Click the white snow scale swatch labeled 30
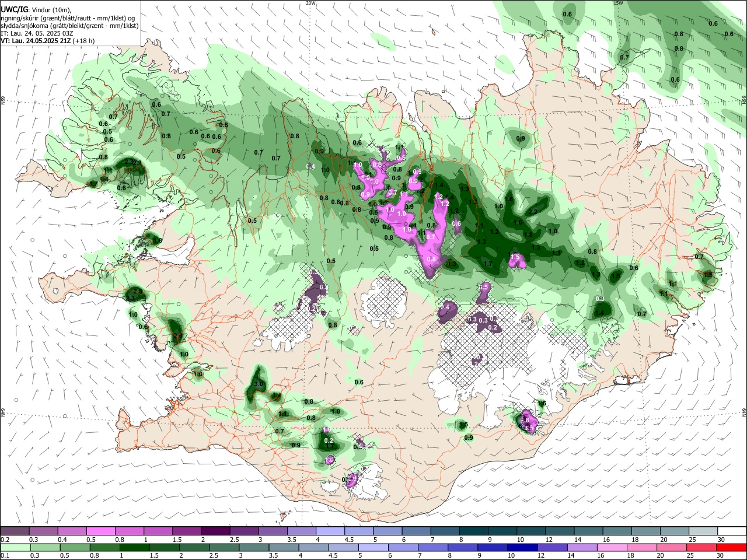The image size is (747, 560). (731, 531)
